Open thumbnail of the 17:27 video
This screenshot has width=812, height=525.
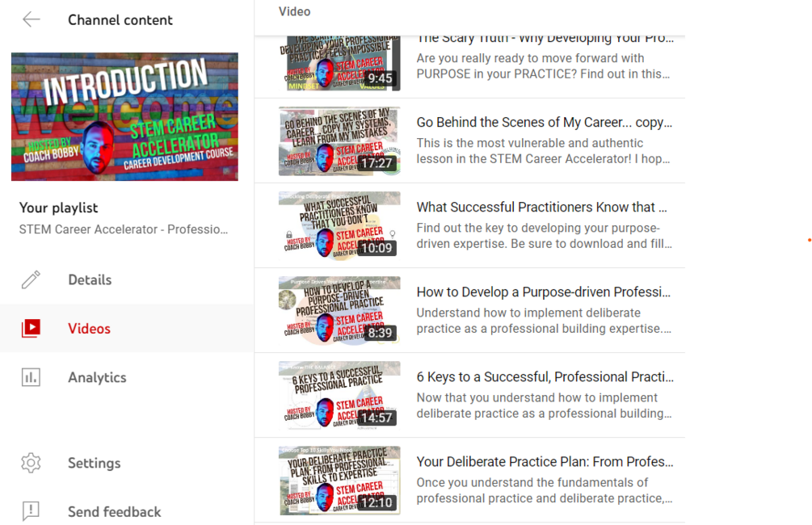[339, 141]
